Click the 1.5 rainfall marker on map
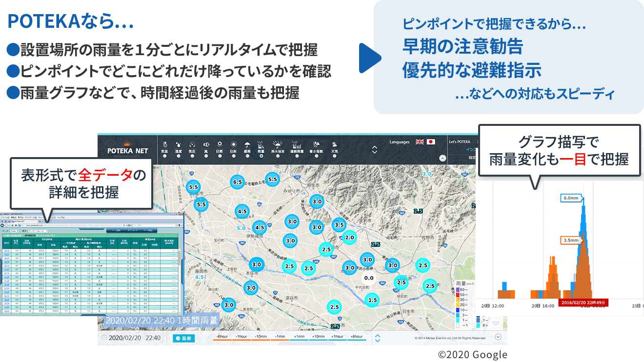The width and height of the screenshot is (644, 362). click(x=372, y=300)
